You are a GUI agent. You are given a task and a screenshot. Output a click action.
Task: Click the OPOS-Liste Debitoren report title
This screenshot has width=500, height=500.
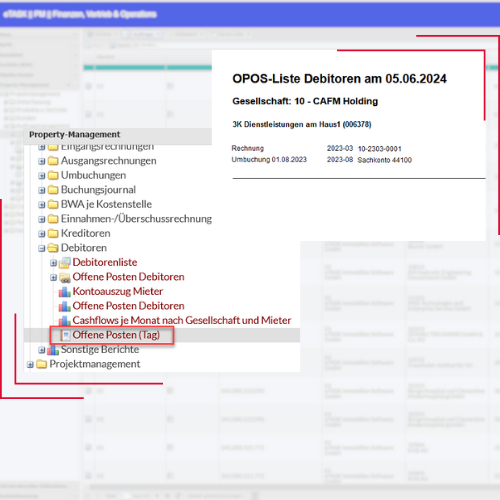click(339, 79)
